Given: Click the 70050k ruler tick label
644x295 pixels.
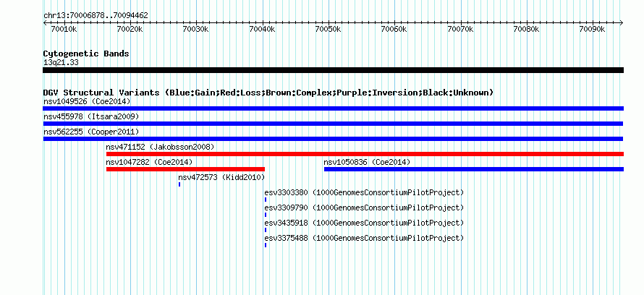Looking at the screenshot, I should (329, 29).
